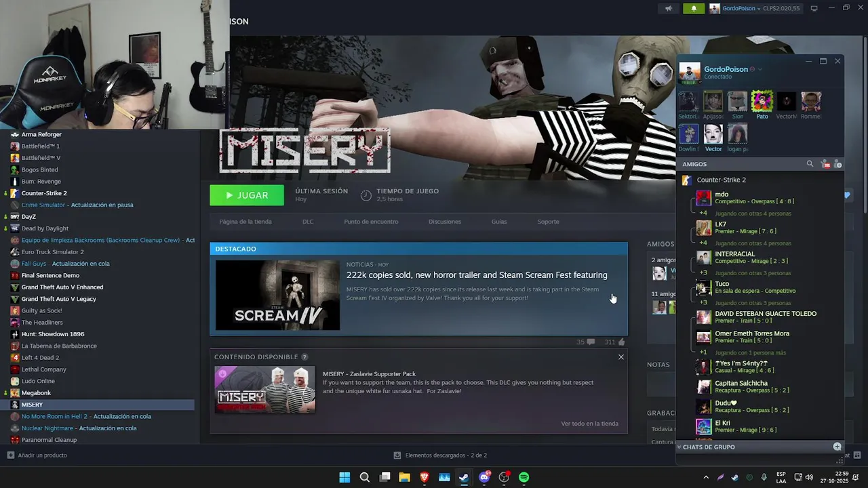
Task: Click the add friend icon
Action: click(837, 164)
